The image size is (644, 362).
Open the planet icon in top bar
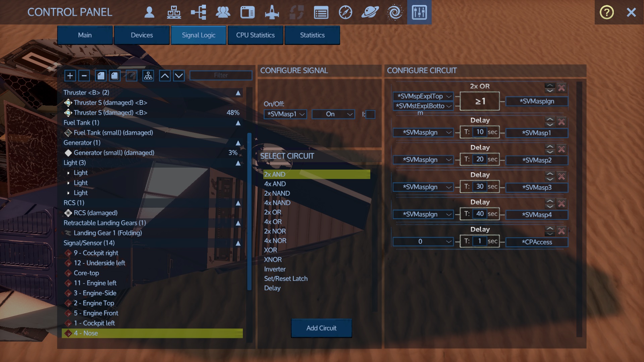[x=370, y=12]
